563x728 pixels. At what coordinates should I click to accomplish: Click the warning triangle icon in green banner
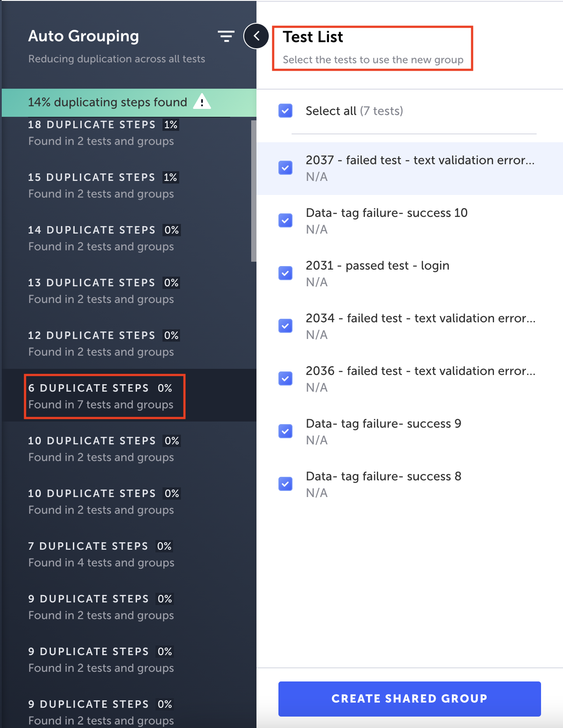coord(202,102)
